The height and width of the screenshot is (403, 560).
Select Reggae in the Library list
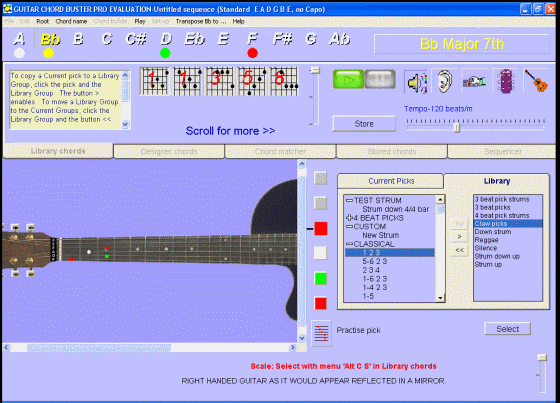point(486,240)
